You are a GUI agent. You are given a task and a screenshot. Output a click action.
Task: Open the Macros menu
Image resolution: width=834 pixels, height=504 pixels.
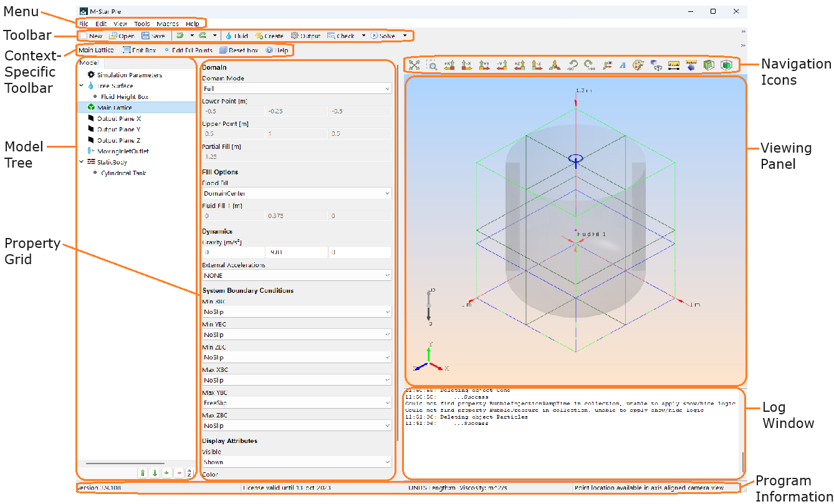click(x=168, y=24)
